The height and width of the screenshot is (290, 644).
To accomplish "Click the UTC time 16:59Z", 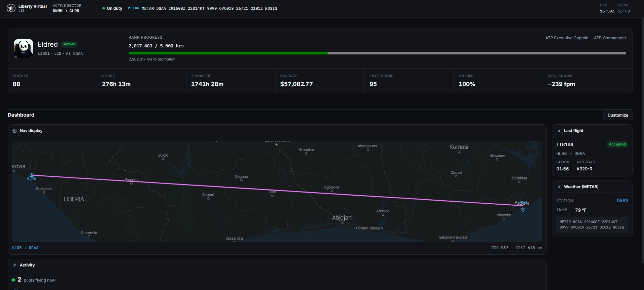I will pyautogui.click(x=607, y=11).
